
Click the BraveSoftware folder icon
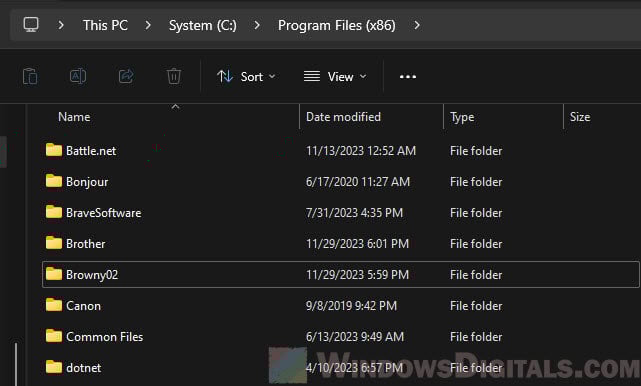coord(54,212)
